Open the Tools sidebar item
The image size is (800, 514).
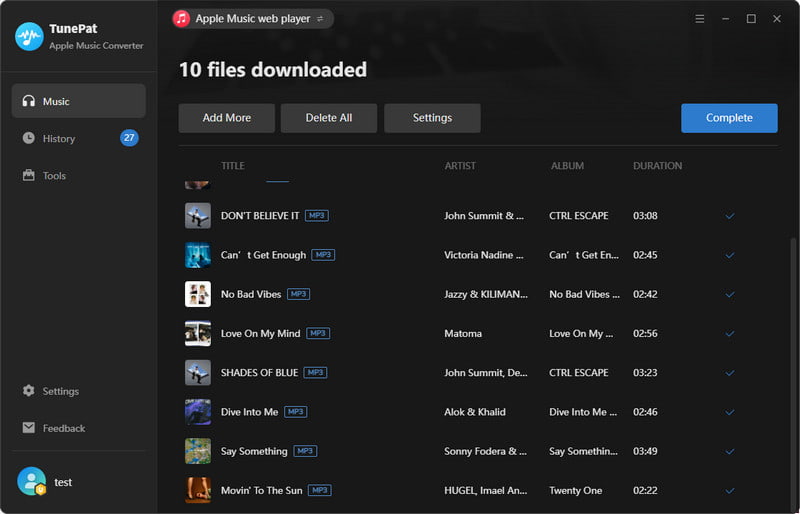click(x=79, y=175)
